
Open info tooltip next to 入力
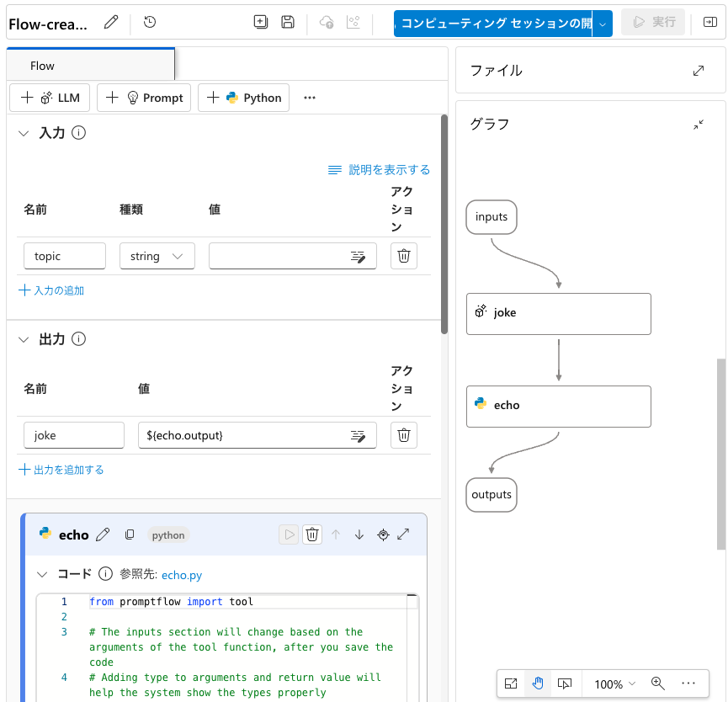tap(78, 133)
